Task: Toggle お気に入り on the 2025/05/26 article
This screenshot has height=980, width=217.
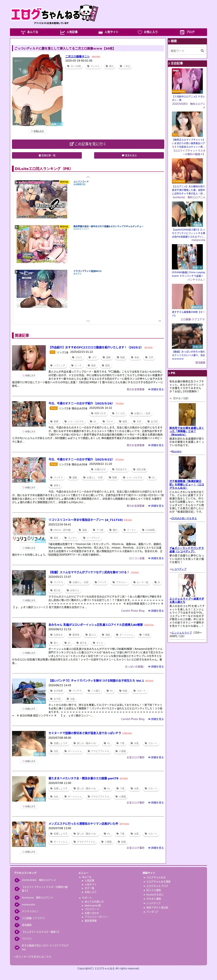Action: tap(29, 431)
